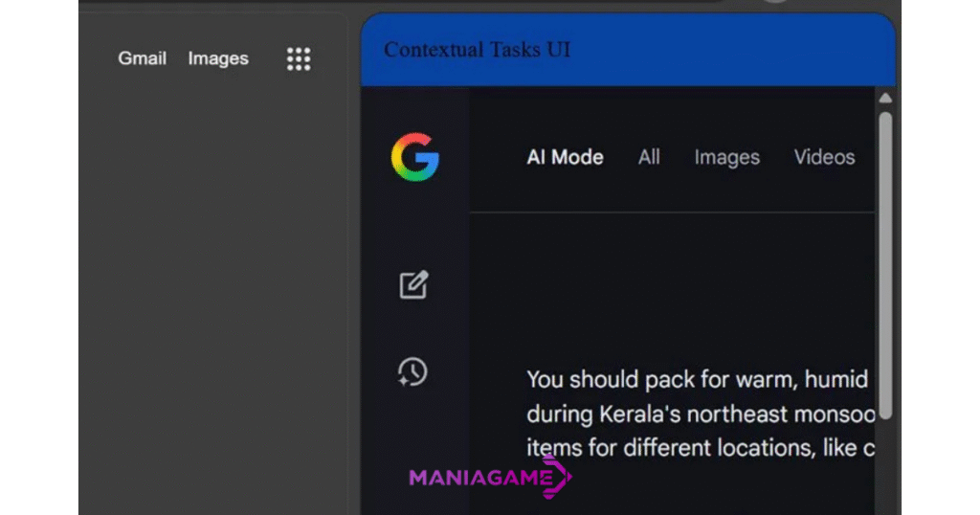Switch to the AI Mode tab

565,157
